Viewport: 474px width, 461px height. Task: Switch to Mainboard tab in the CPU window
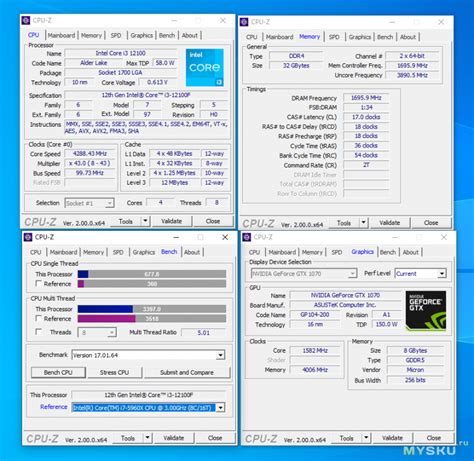point(61,35)
